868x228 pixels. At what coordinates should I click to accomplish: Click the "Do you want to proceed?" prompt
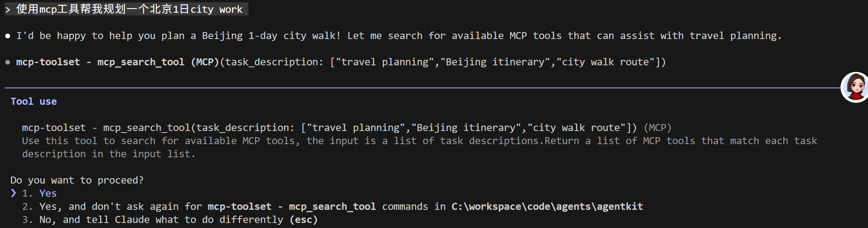coord(77,180)
